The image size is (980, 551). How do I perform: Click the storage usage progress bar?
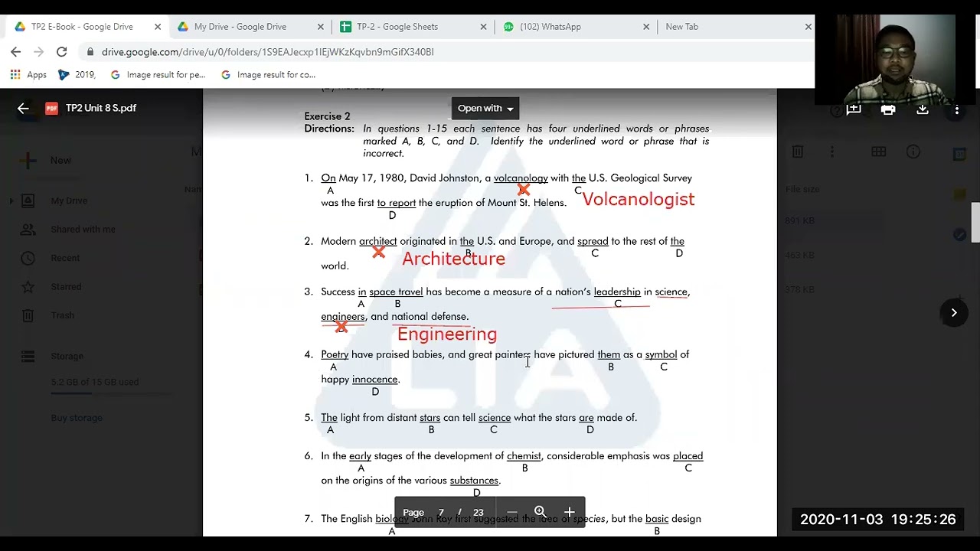pos(113,393)
